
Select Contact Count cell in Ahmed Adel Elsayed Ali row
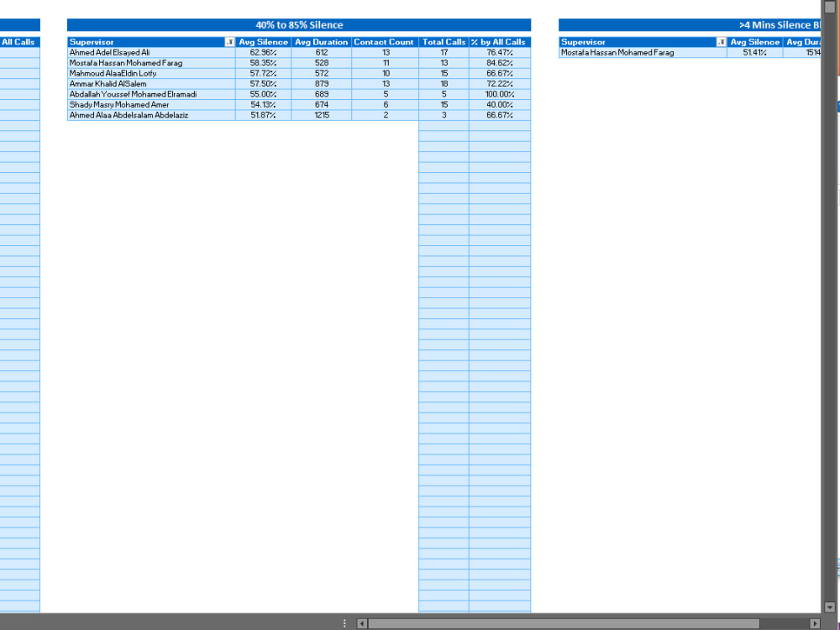pyautogui.click(x=386, y=52)
